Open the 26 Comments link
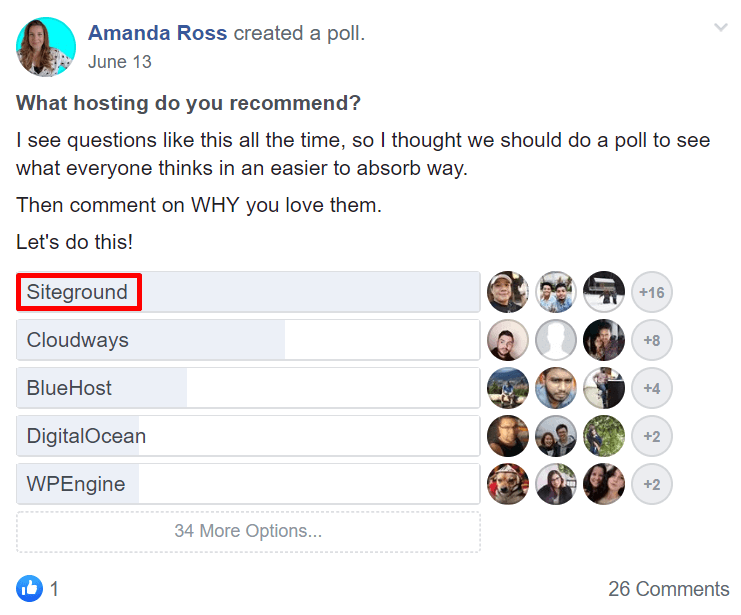This screenshot has width=741, height=615. pos(668,589)
